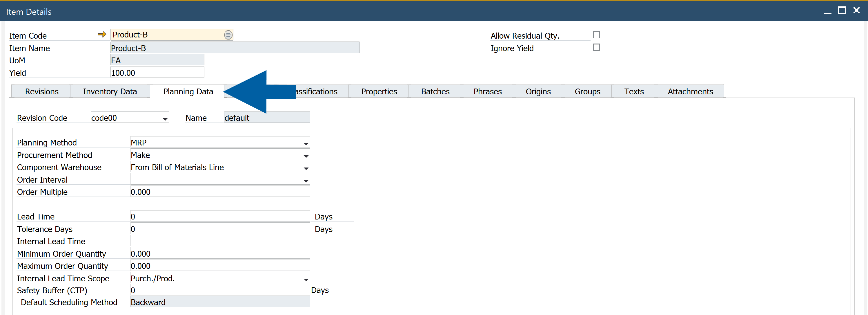
Task: Open the Batches tab
Action: tap(435, 91)
